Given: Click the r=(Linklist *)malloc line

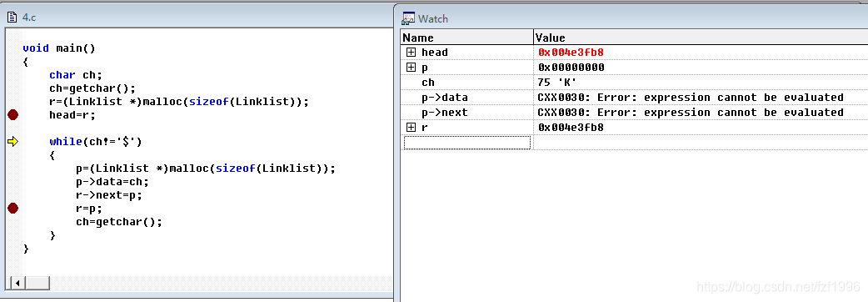Looking at the screenshot, I should (179, 102).
